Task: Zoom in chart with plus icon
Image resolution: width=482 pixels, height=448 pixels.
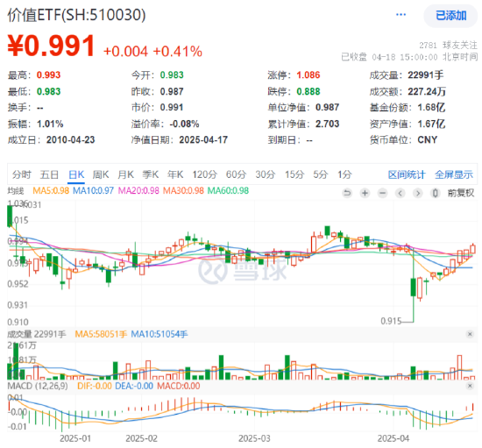Action: tap(365, 193)
